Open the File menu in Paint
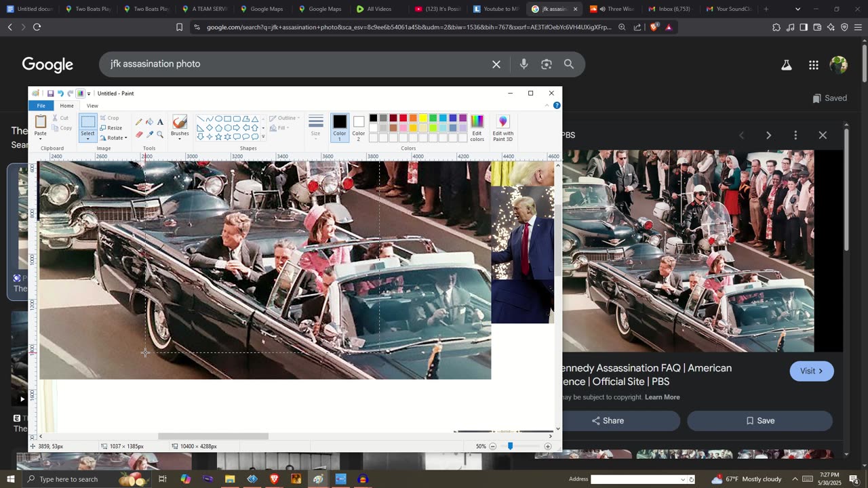 pos(41,106)
